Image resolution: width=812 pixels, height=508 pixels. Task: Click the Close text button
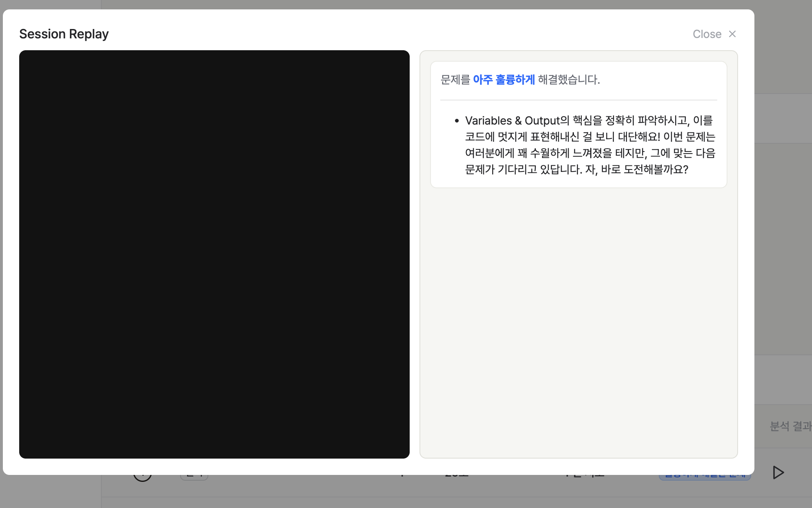[x=707, y=34]
